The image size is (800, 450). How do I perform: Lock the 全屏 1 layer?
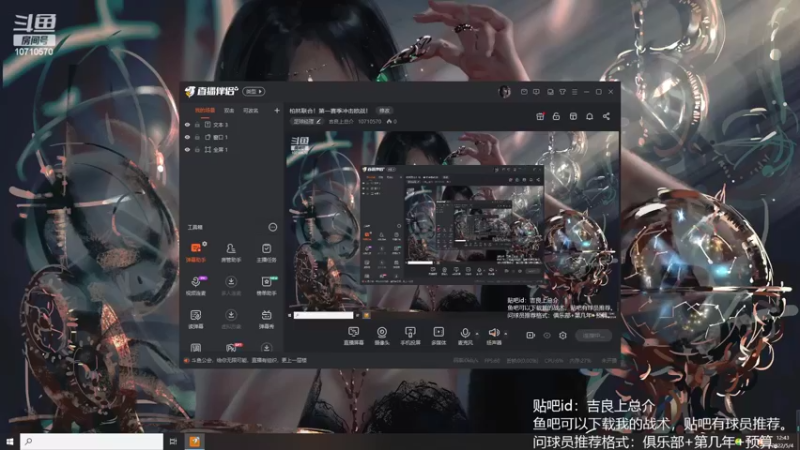coord(197,149)
